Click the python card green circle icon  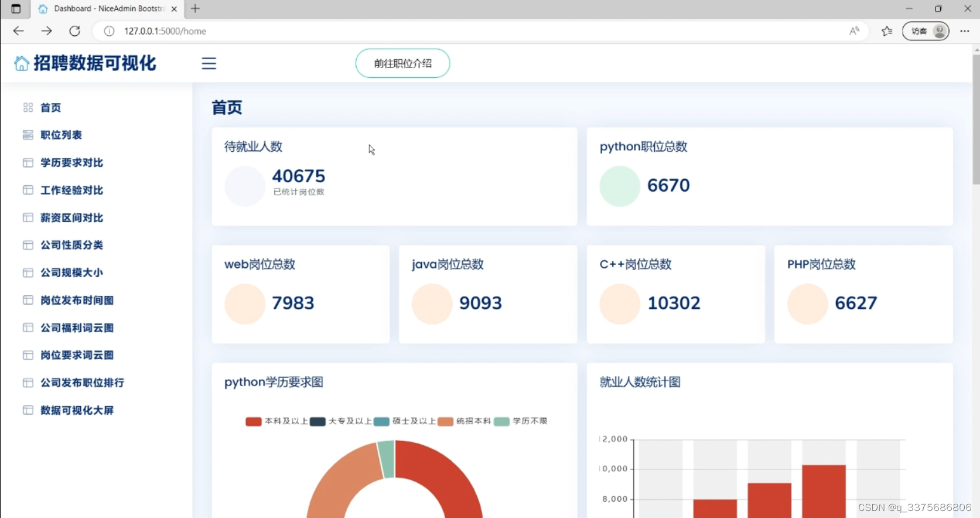(x=620, y=186)
